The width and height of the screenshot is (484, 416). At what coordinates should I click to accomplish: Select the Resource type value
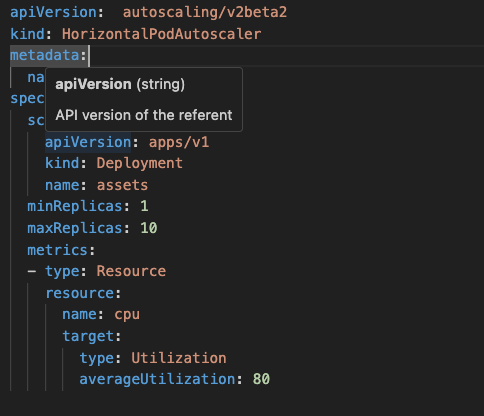point(131,271)
